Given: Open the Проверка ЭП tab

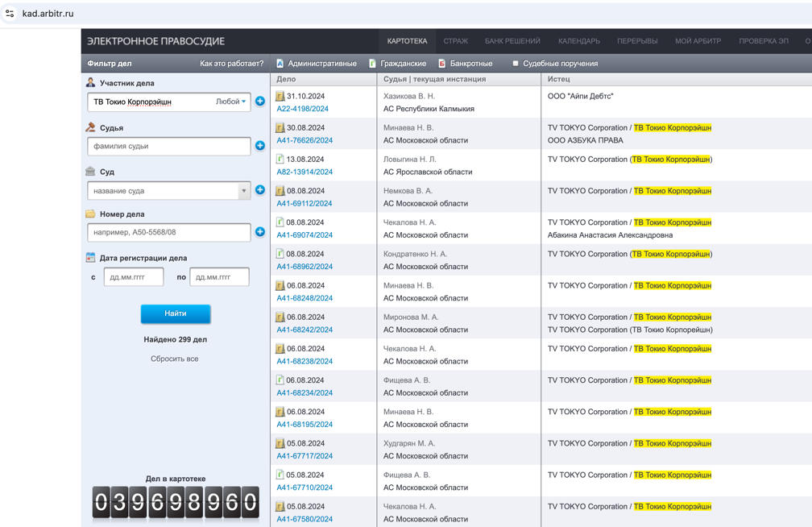Looking at the screenshot, I should click(x=764, y=41).
